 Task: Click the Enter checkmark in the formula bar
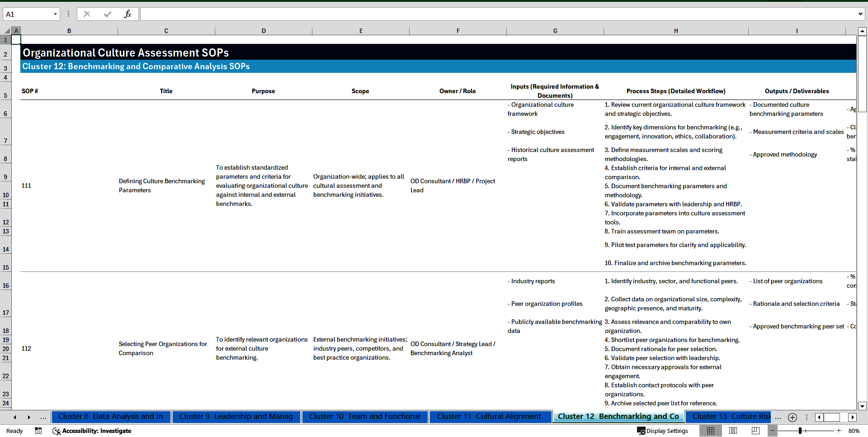pyautogui.click(x=107, y=14)
